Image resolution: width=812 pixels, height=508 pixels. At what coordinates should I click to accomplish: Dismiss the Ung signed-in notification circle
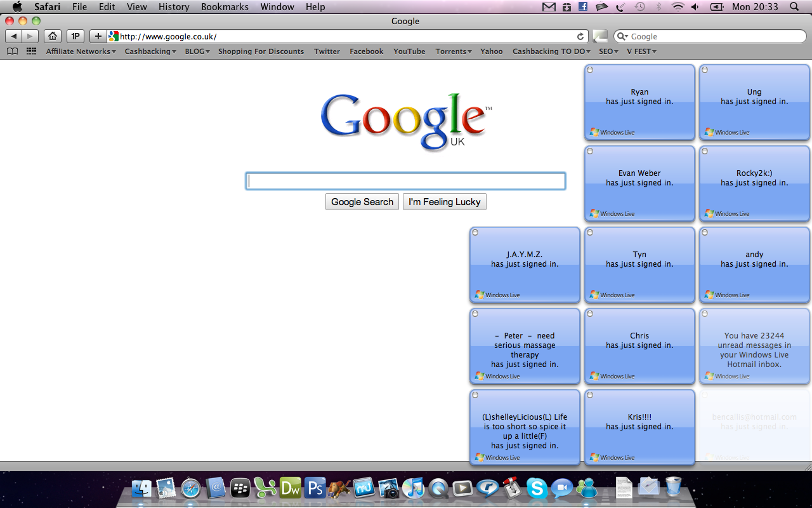(x=705, y=70)
